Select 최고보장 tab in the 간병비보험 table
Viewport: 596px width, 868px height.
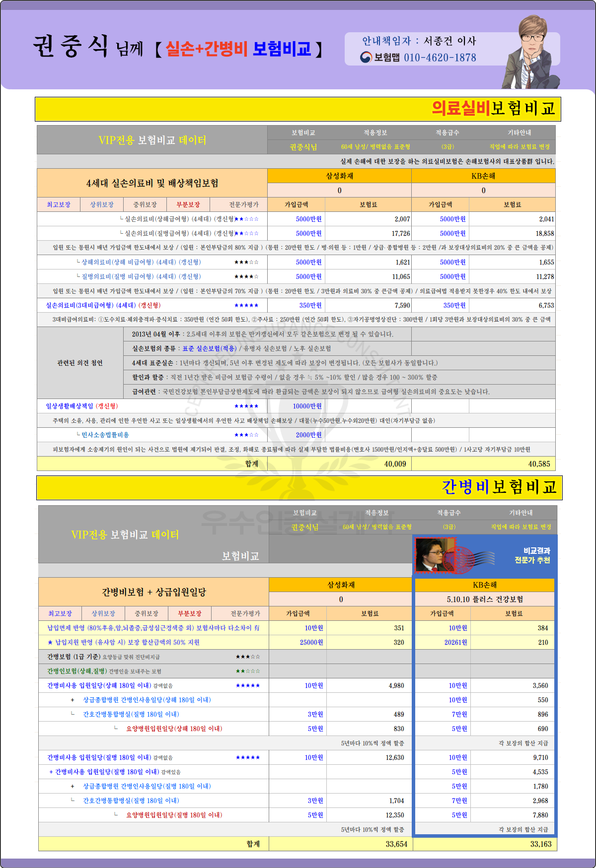(60, 613)
